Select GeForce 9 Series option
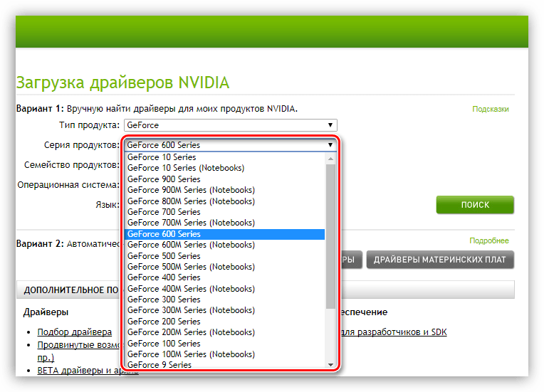 [225, 364]
